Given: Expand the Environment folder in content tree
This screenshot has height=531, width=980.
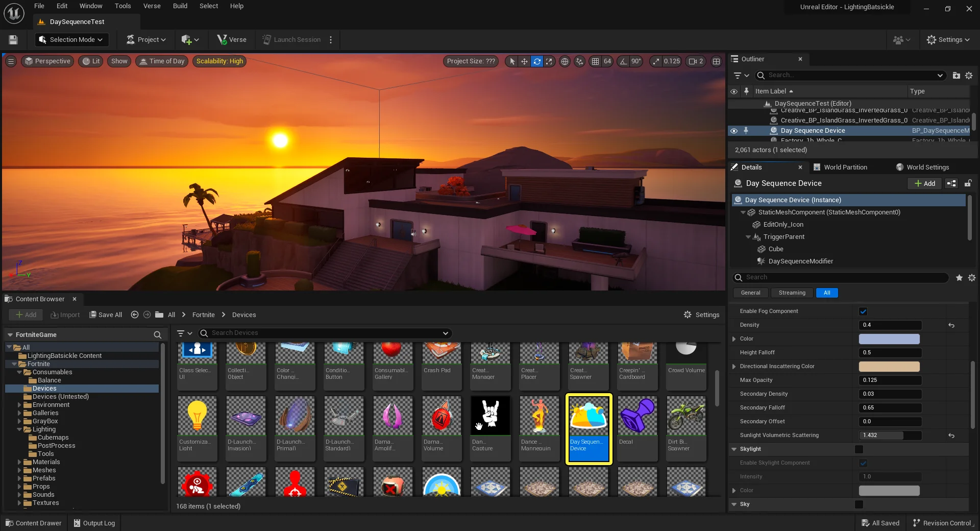Looking at the screenshot, I should (x=20, y=405).
